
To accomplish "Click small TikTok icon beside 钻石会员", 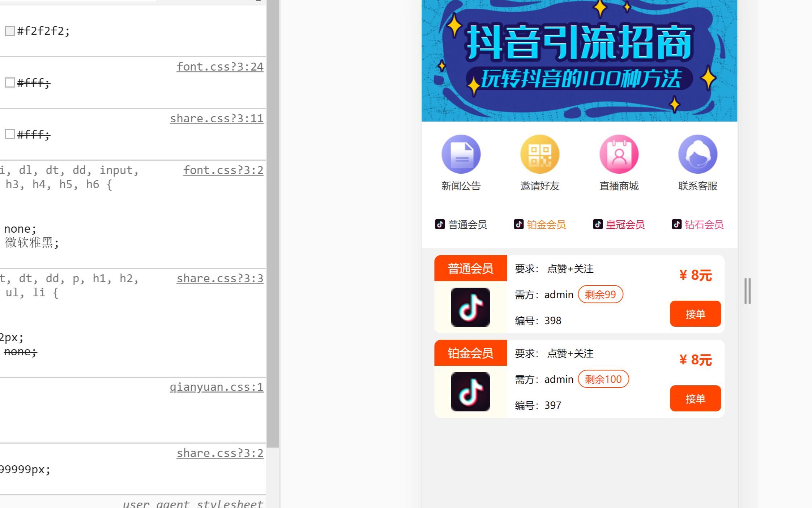I will (676, 224).
